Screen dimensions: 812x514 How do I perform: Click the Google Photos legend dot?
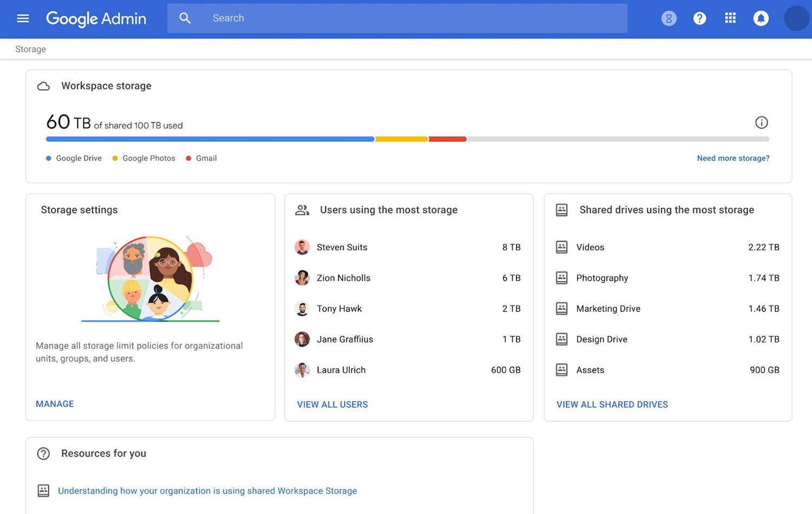114,158
